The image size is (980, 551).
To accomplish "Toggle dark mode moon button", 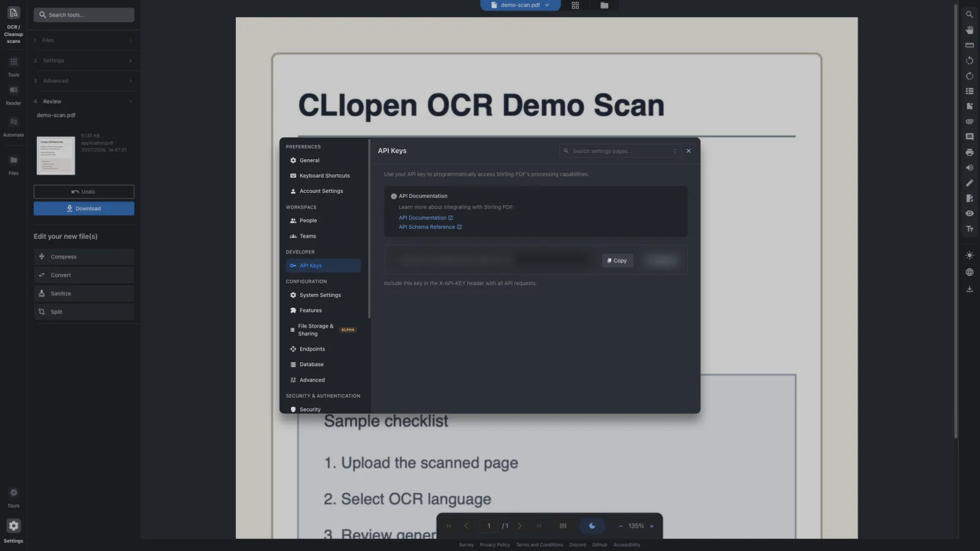I will [x=592, y=526].
